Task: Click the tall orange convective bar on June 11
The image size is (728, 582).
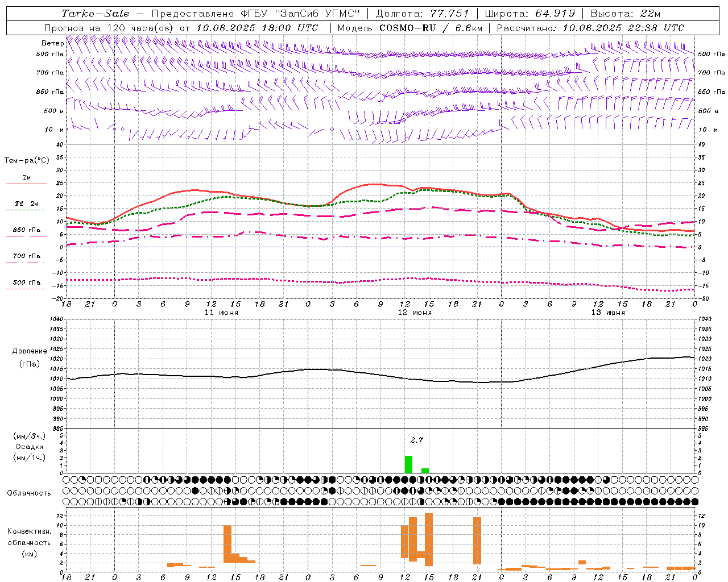Action: 227,544
